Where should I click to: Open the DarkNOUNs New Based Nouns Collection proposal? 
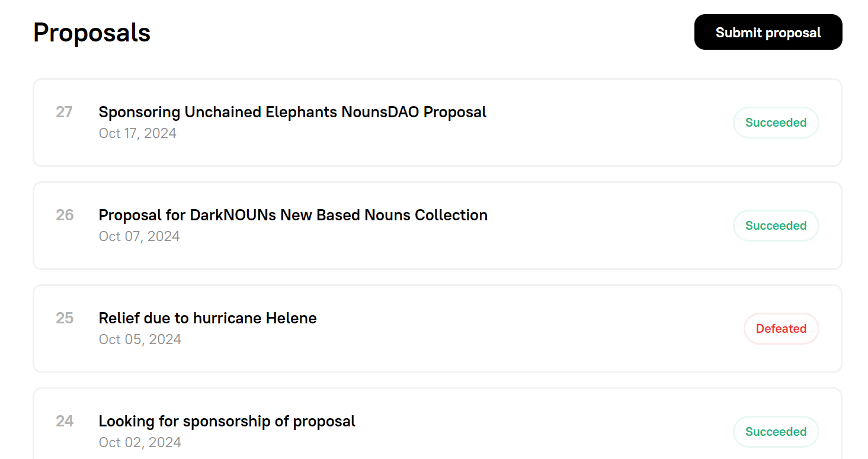pos(293,215)
